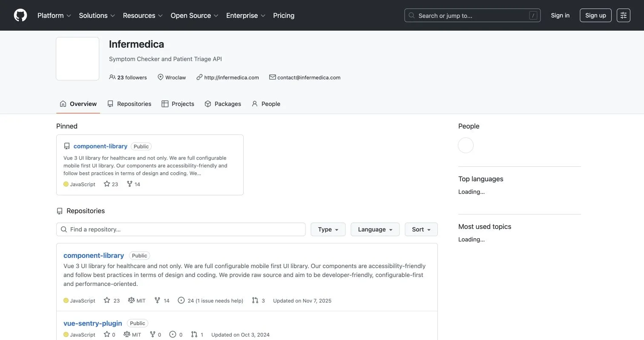Select the Overview tab
Viewport: 644px width, 340px height.
click(78, 104)
